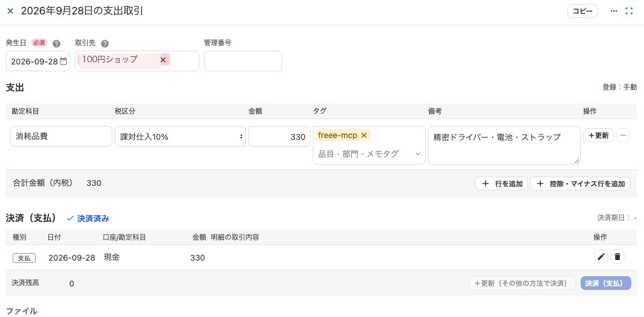Click the 決済残高 label
Viewport: 644px width, 317px height.
pos(25,282)
